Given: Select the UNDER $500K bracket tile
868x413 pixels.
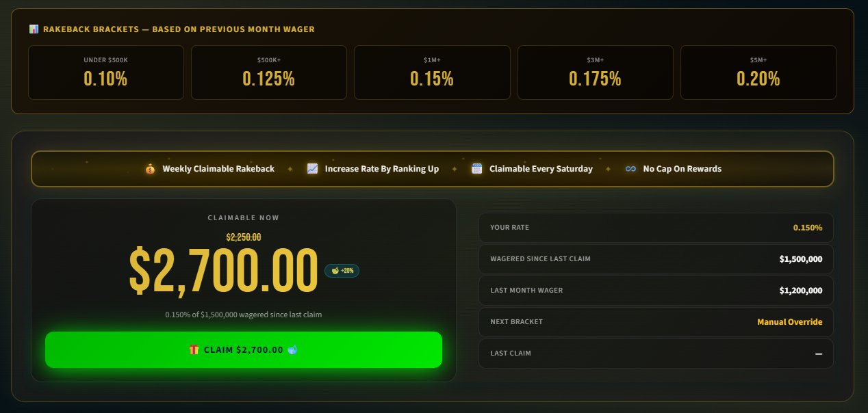Looking at the screenshot, I should pyautogui.click(x=105, y=72).
